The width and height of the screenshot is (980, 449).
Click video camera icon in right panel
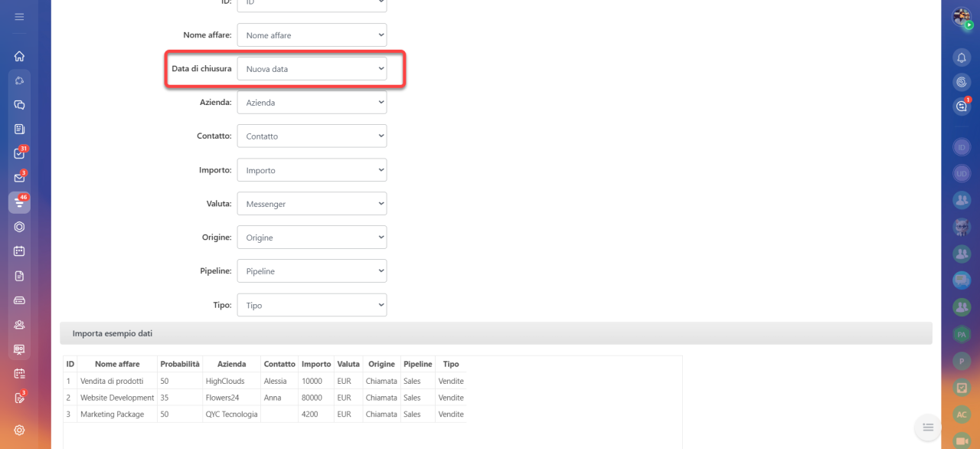tap(962, 441)
